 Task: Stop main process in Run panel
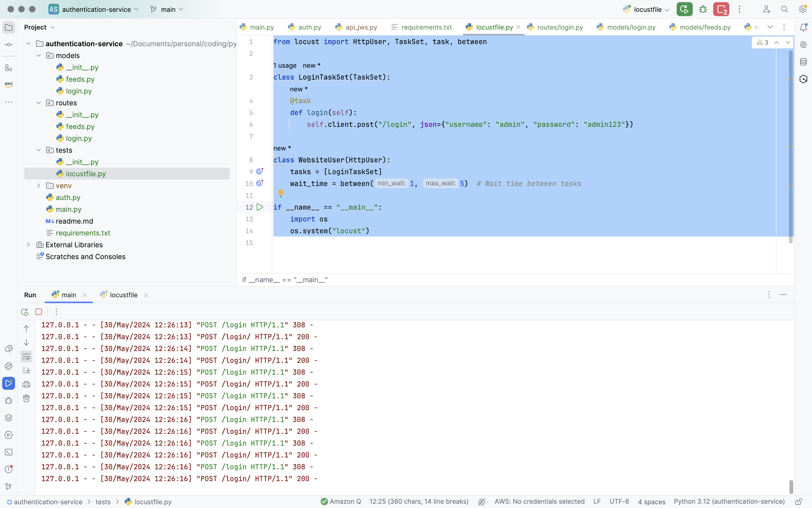pos(39,312)
